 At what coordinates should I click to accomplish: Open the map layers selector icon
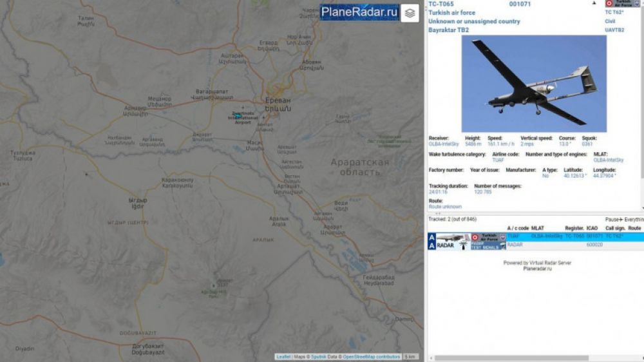click(x=410, y=14)
